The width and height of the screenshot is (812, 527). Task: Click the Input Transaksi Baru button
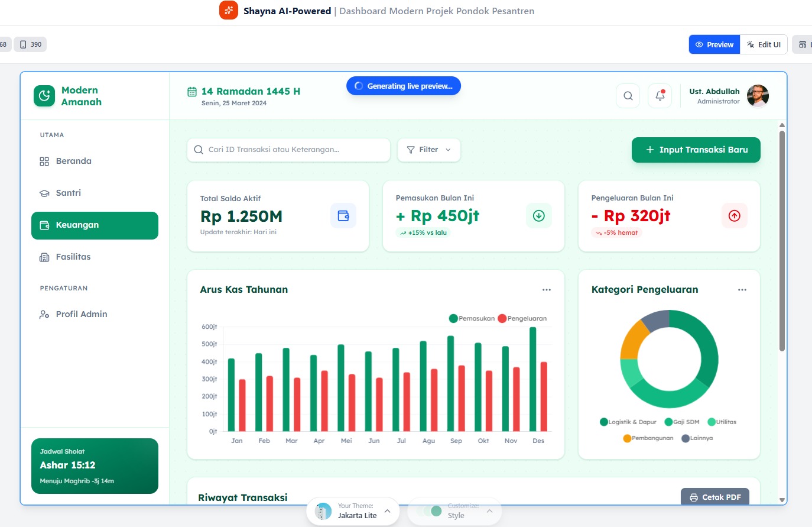696,150
